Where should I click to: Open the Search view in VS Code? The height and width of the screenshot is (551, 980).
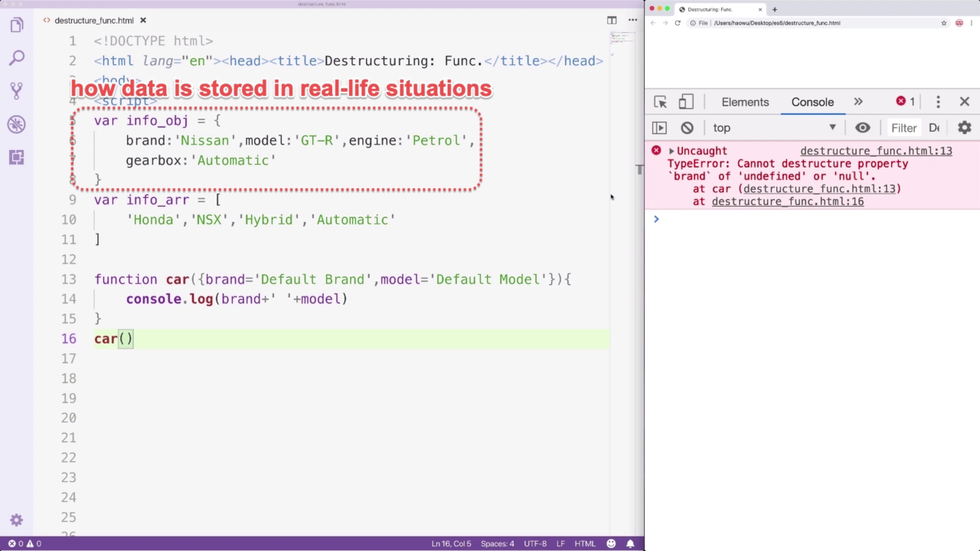(x=17, y=58)
